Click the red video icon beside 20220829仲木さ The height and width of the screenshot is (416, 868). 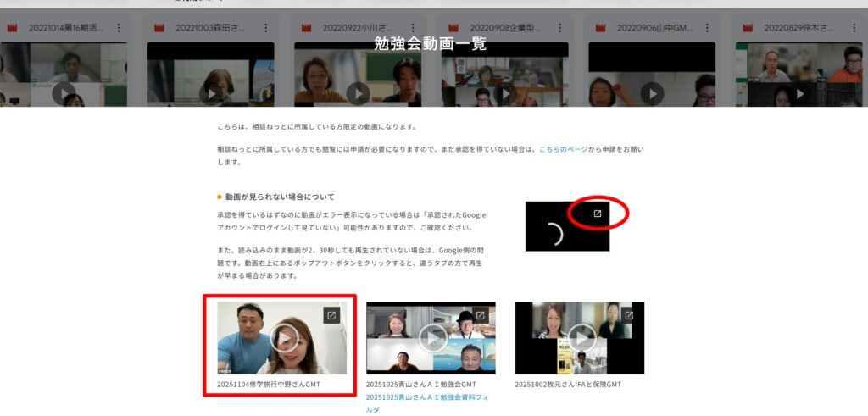[748, 28]
